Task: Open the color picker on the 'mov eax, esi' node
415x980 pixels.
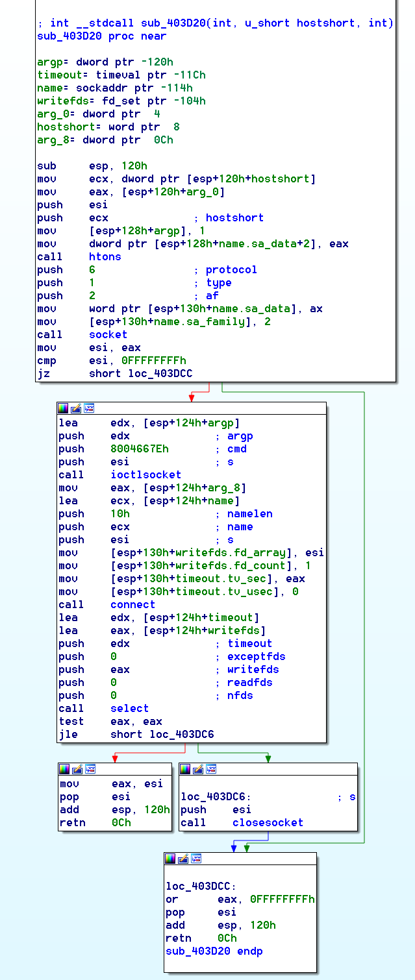Action: click(64, 769)
